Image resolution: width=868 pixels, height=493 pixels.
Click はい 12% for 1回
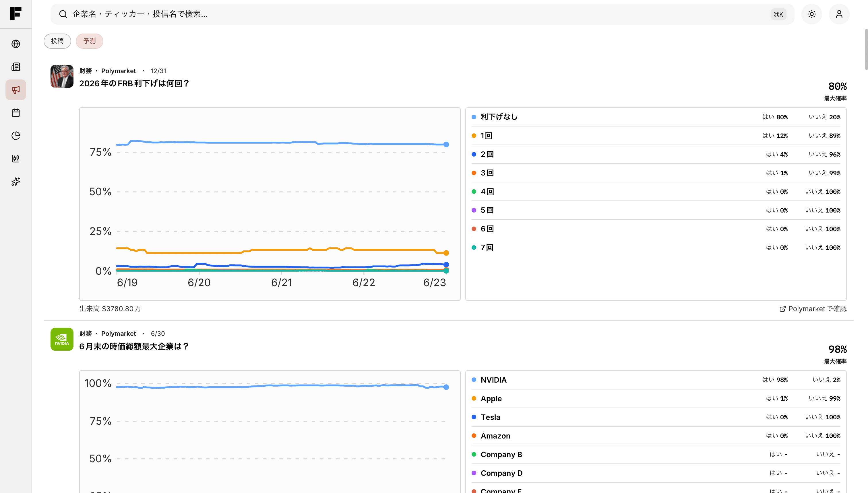coord(775,135)
